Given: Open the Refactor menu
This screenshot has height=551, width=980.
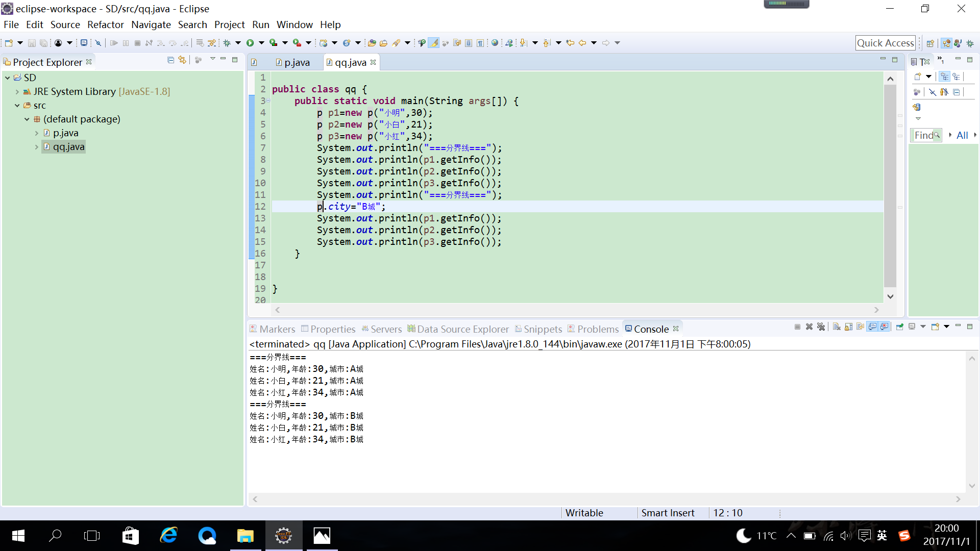Looking at the screenshot, I should 105,24.
